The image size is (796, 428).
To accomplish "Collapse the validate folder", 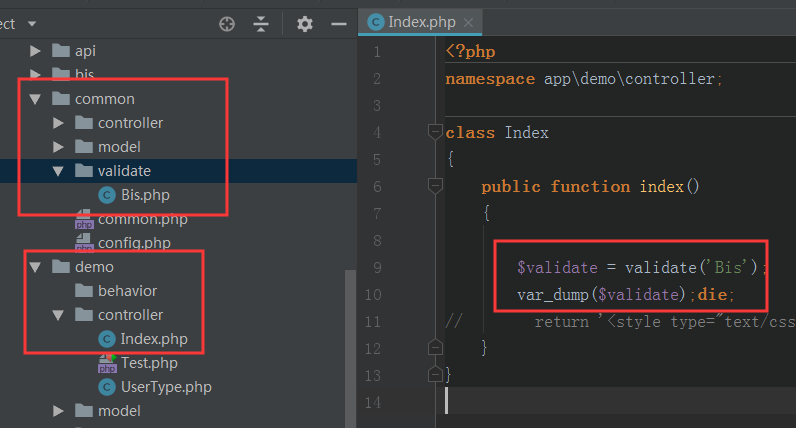I will [x=59, y=171].
